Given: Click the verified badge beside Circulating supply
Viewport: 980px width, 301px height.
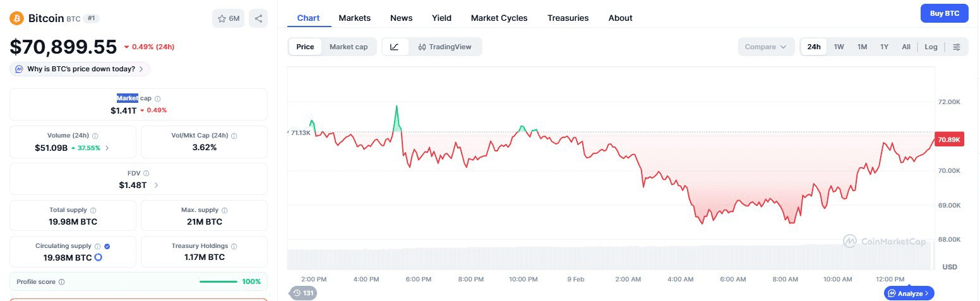Looking at the screenshot, I should (107, 246).
